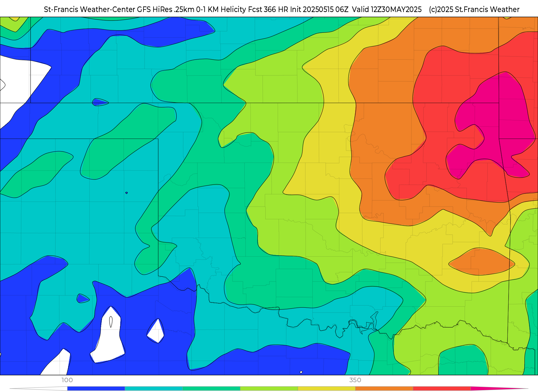Click the '(c)2025 St.Francis Weather' copyright text

[x=474, y=10]
